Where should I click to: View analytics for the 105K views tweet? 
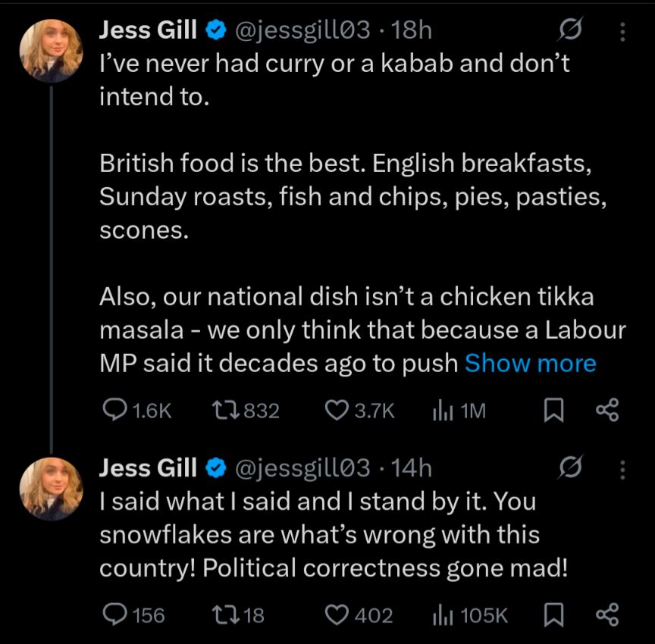(442, 614)
